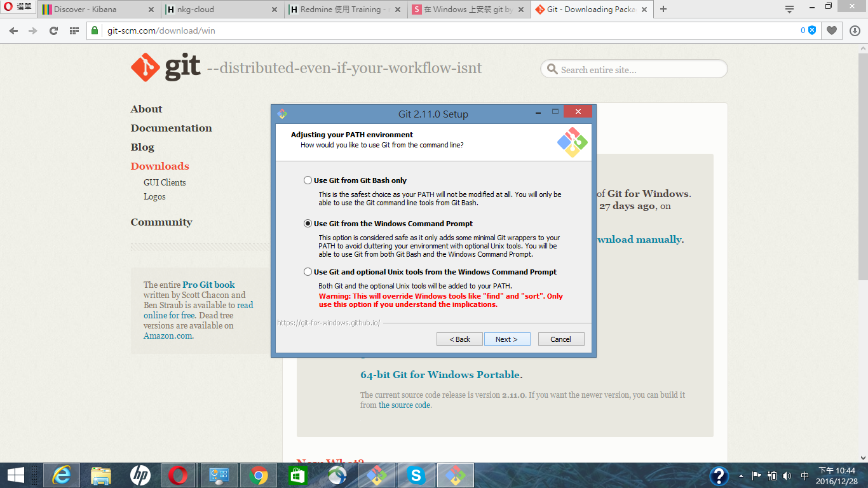This screenshot has width=868, height=488.
Task: Open the Documentation page link
Action: [x=172, y=128]
